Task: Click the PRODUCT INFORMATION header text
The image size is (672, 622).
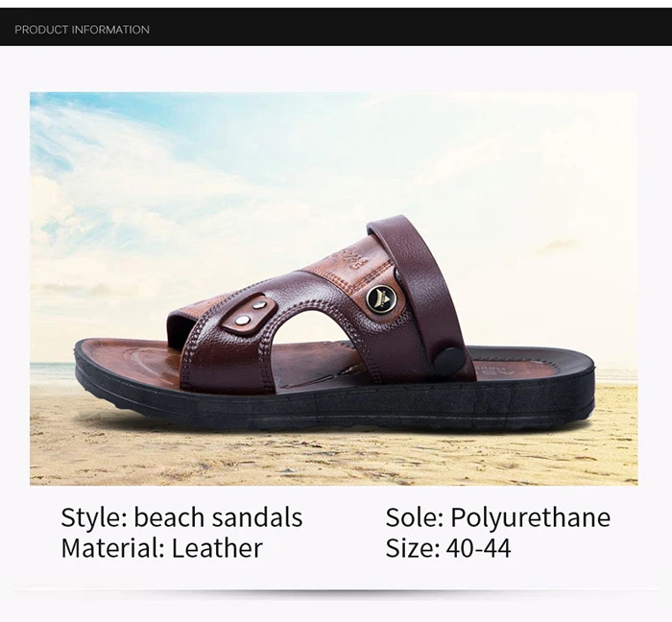Action: pyautogui.click(x=82, y=30)
